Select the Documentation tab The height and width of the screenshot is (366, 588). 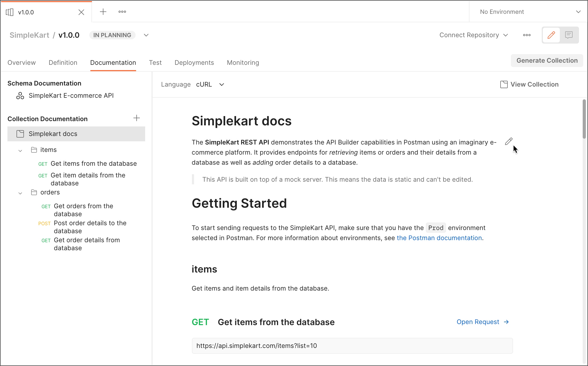(113, 63)
